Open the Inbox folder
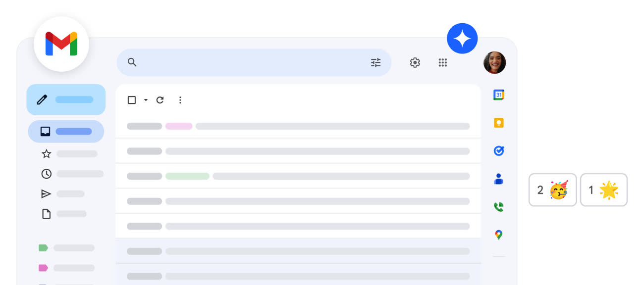 [x=65, y=131]
